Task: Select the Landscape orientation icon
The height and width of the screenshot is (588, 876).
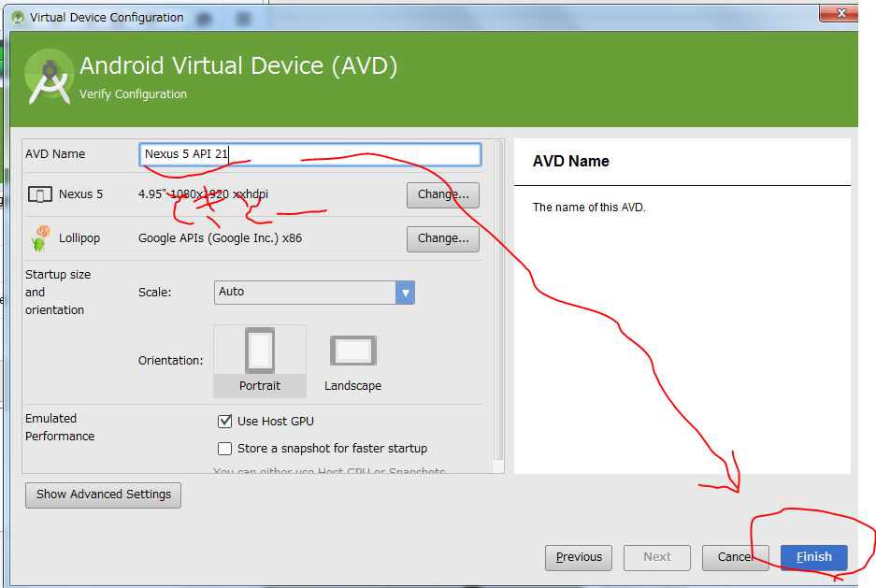Action: coord(353,351)
